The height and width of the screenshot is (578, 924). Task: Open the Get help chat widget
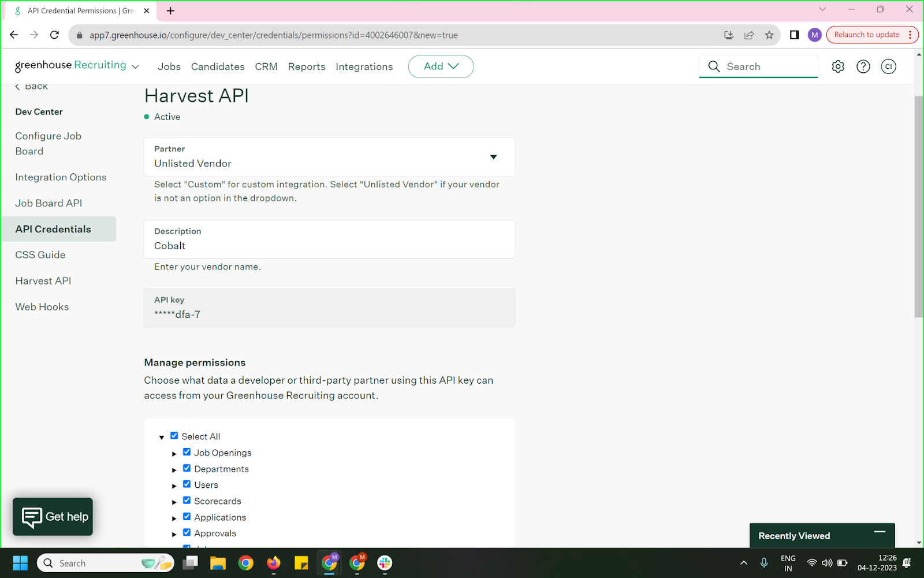pyautogui.click(x=53, y=517)
